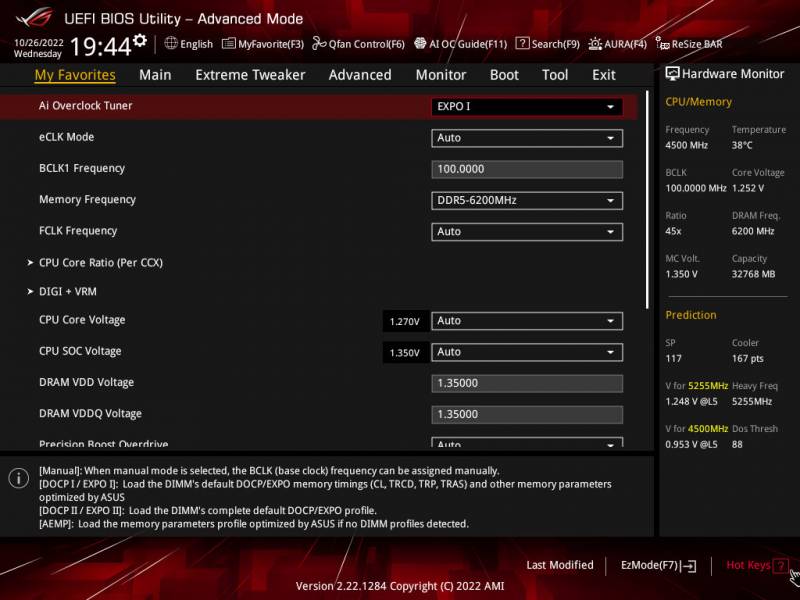Screen dimensions: 800x600
Task: Click the Hot Keys question mark
Action: pyautogui.click(x=780, y=565)
